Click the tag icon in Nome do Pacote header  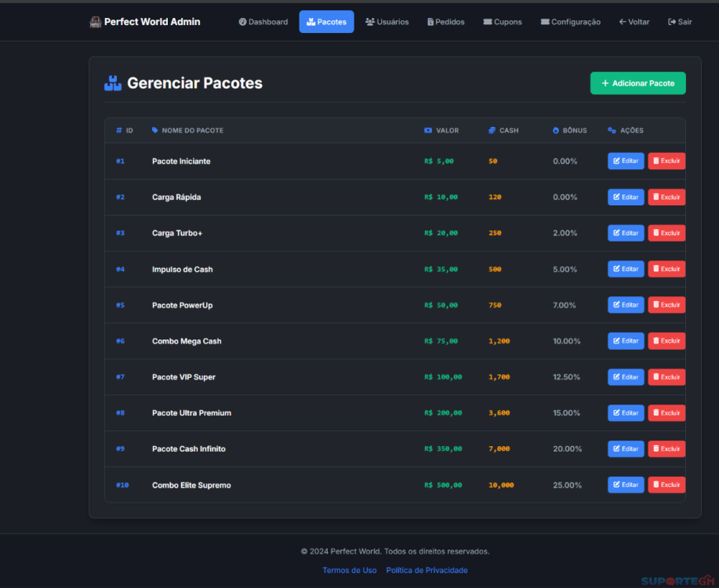pos(155,130)
